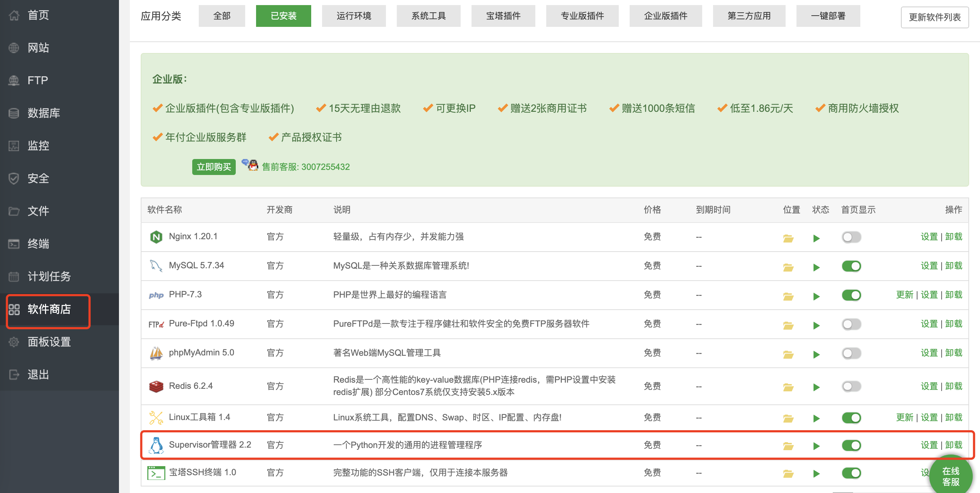980x493 pixels.
Task: Disable homepage display for Supervisor管理器
Action: click(851, 445)
